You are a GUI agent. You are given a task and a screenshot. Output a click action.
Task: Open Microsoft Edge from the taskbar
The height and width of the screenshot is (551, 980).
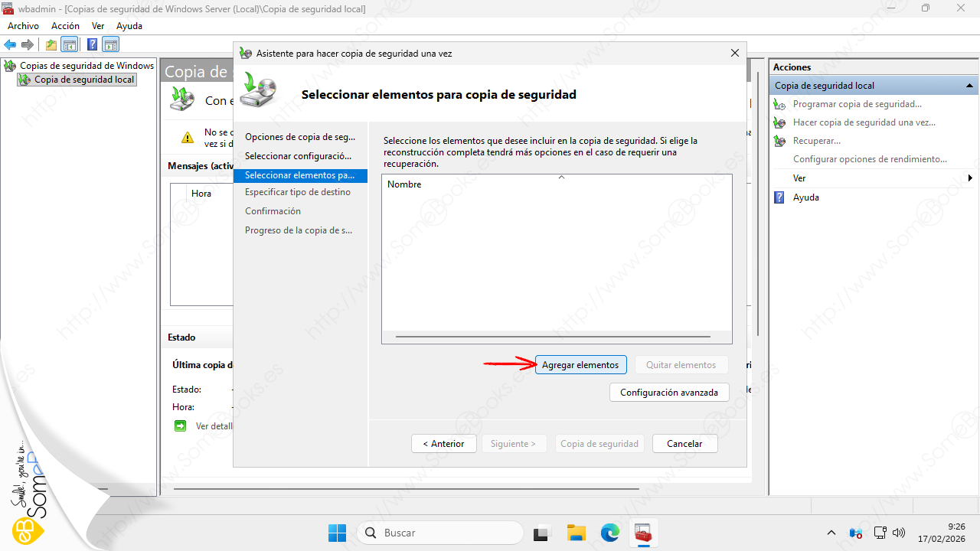click(x=609, y=533)
